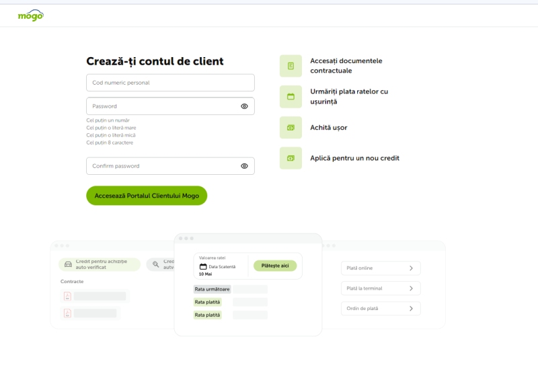Screen dimensions: 538x392
Task: Click the Plătește aici button
Action: click(274, 266)
